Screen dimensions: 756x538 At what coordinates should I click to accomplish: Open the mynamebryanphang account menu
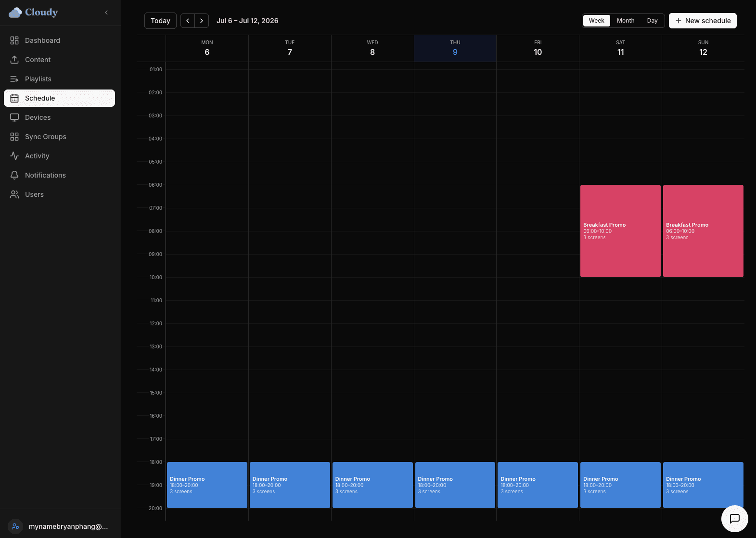60,526
